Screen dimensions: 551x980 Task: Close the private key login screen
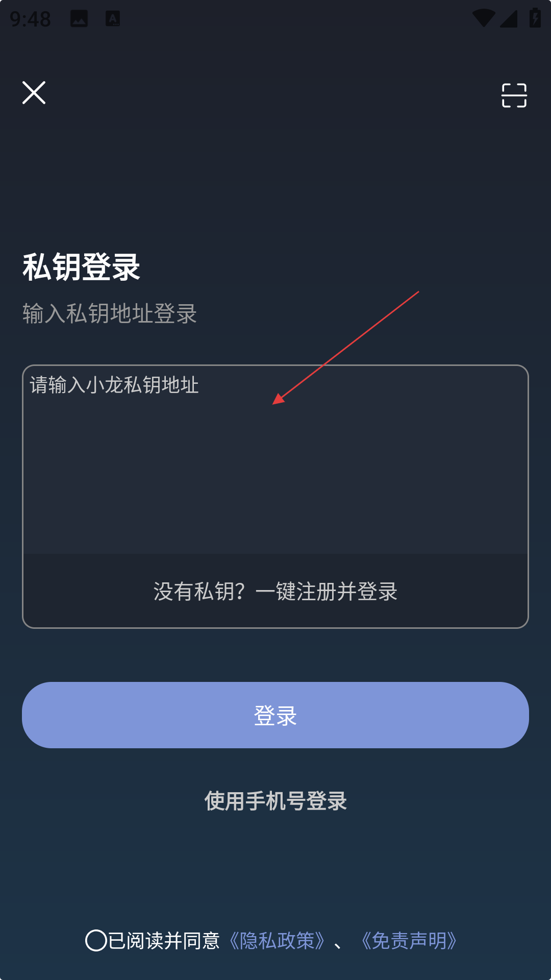pos(34,93)
